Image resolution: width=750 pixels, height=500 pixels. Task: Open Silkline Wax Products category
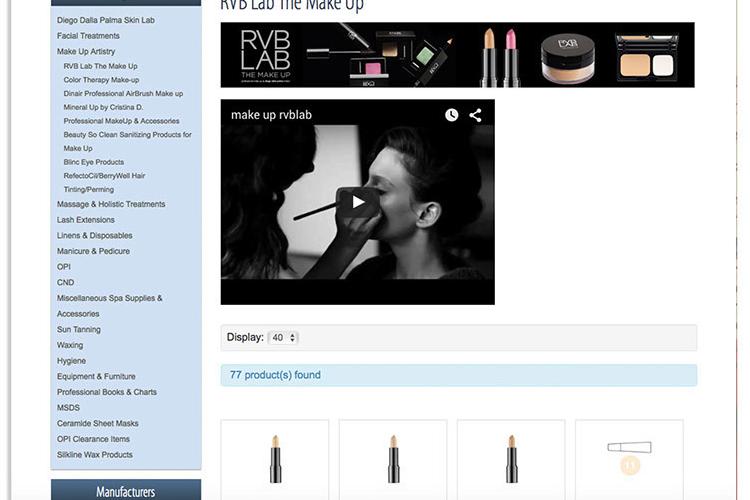coord(95,455)
